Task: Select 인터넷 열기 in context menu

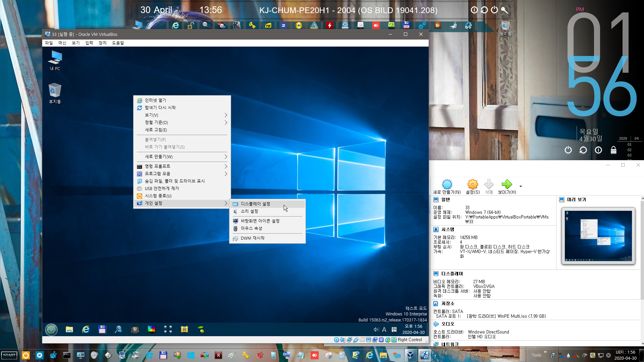Action: [x=182, y=100]
